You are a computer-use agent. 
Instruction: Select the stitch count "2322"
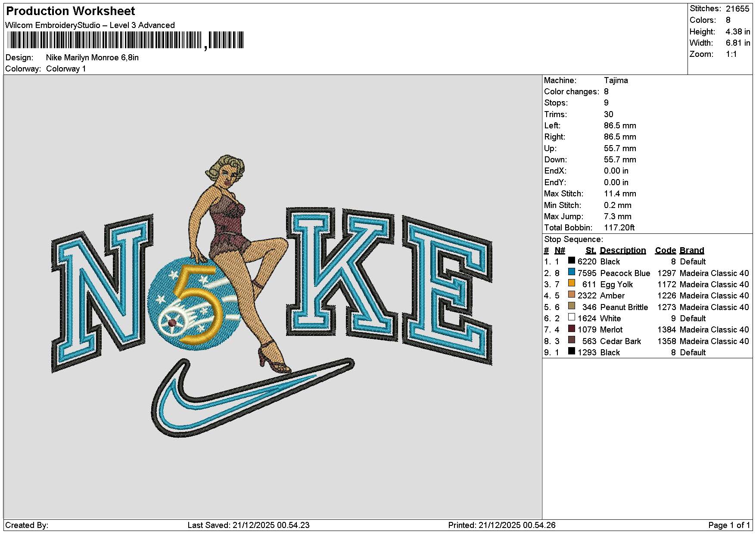point(587,296)
